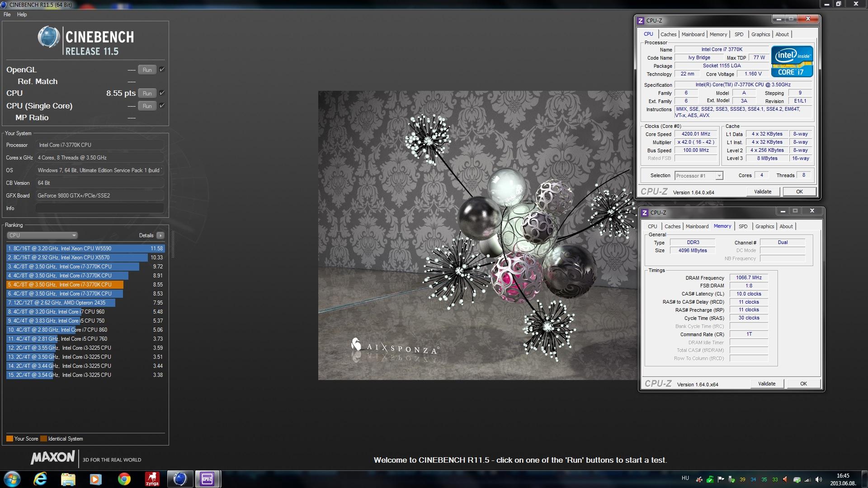Image resolution: width=868 pixels, height=488 pixels.
Task: Switch to the Cinebench taskbar button
Action: tap(180, 479)
